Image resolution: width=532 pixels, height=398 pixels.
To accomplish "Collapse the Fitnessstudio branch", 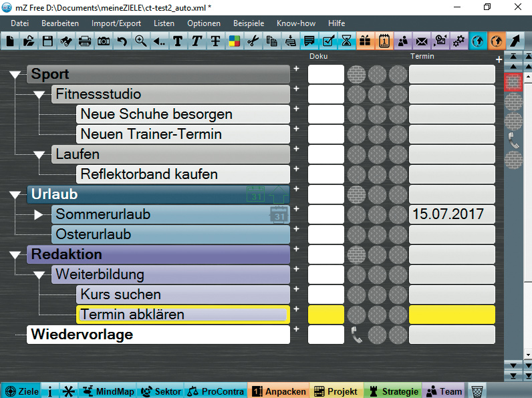I will pos(39,95).
